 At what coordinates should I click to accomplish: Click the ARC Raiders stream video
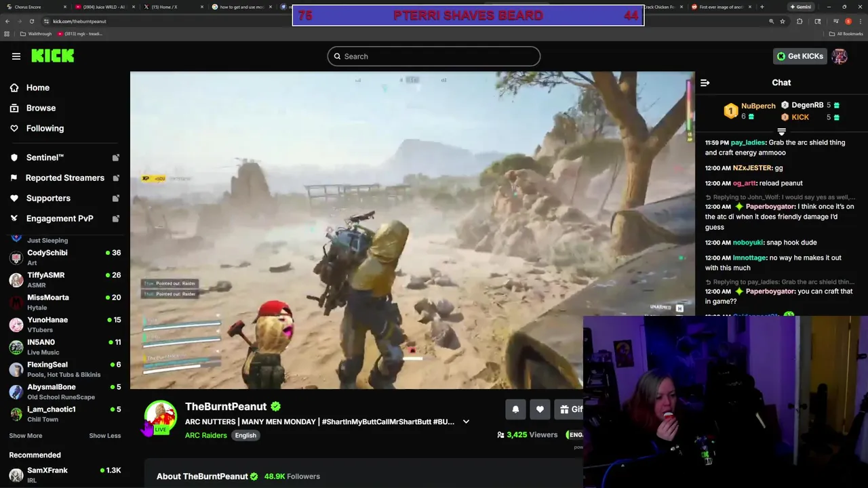(x=412, y=230)
